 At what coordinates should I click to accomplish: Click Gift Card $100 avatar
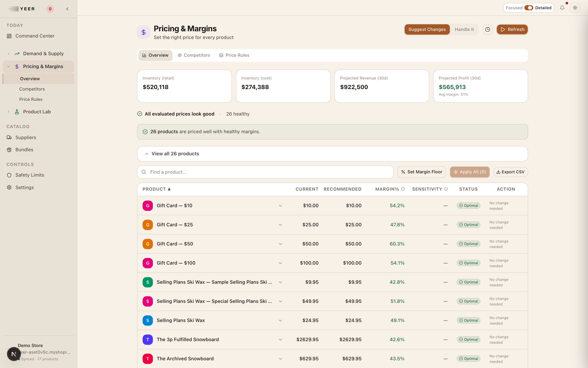[148, 263]
